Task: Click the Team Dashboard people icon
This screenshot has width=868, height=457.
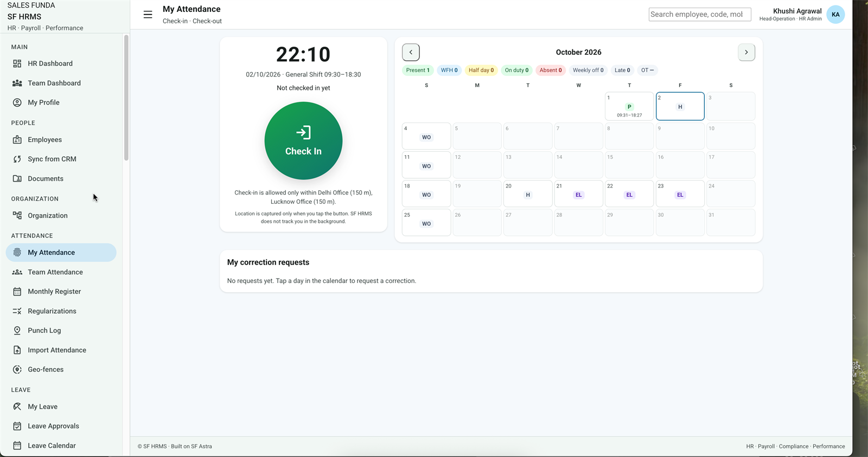Action: point(17,83)
